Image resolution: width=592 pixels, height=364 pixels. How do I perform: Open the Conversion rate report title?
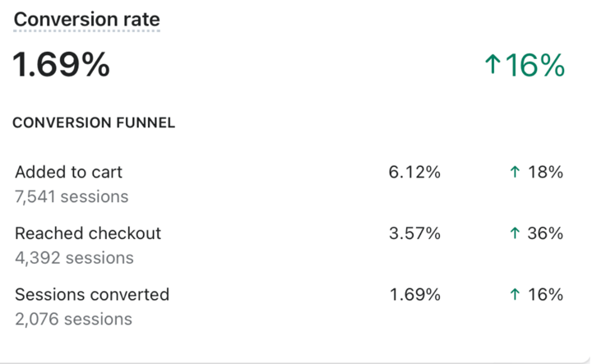(x=87, y=19)
